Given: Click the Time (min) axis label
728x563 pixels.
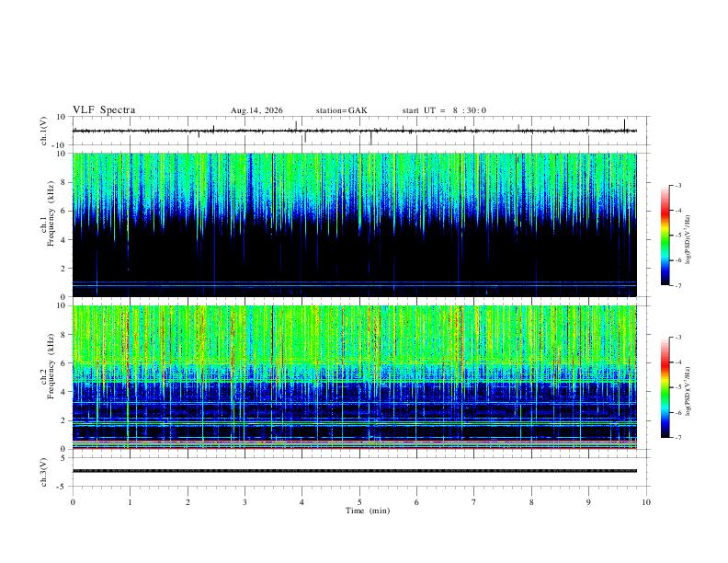Looking at the screenshot, I should click(x=368, y=511).
